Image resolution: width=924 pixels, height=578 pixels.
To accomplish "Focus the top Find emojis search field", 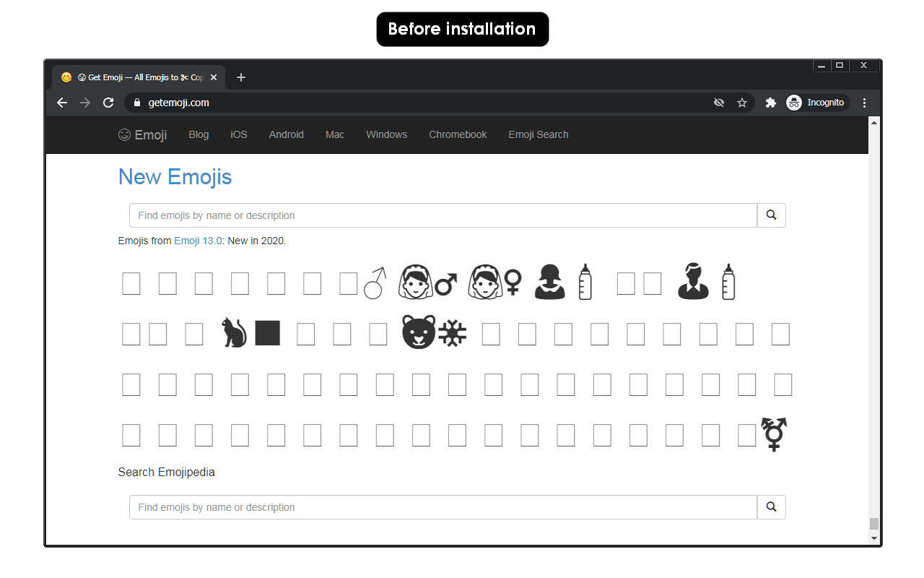I will [x=443, y=215].
